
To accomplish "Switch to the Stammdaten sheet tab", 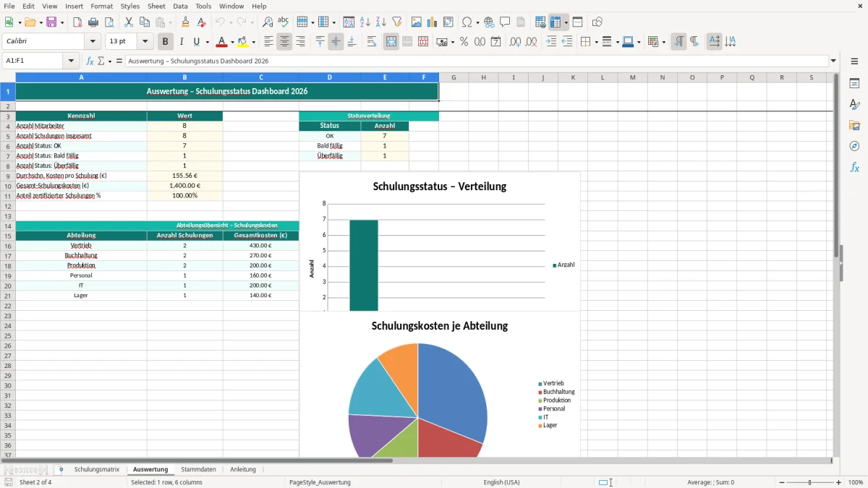I will (198, 469).
